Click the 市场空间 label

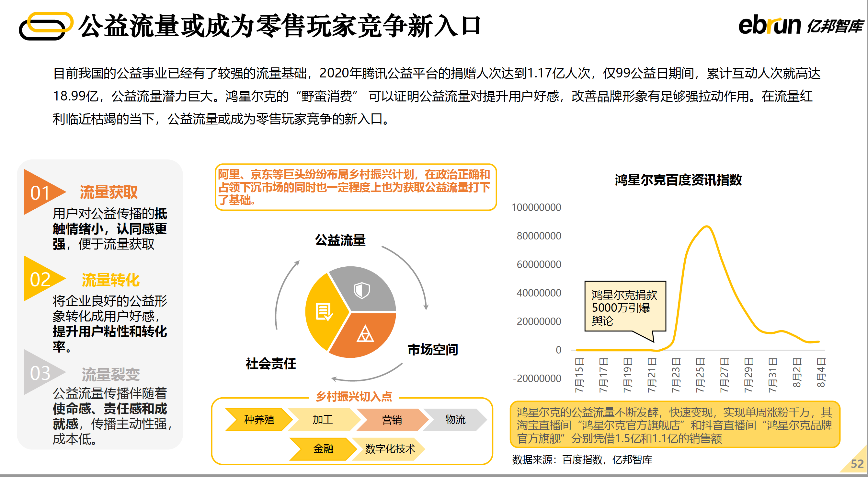pos(433,350)
